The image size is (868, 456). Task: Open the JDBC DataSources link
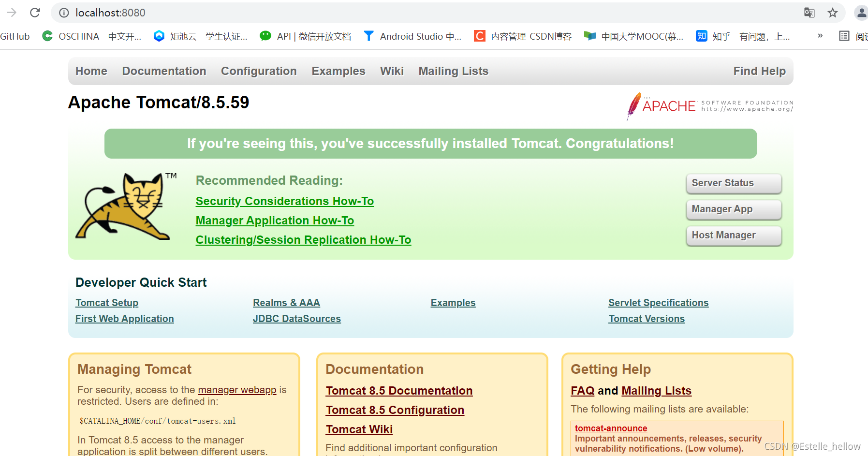point(297,319)
